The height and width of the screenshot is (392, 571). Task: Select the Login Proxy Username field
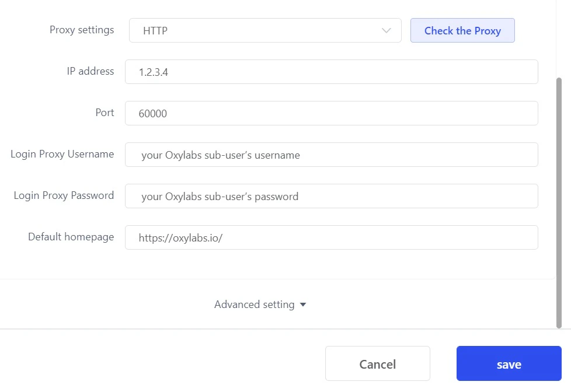click(x=331, y=155)
